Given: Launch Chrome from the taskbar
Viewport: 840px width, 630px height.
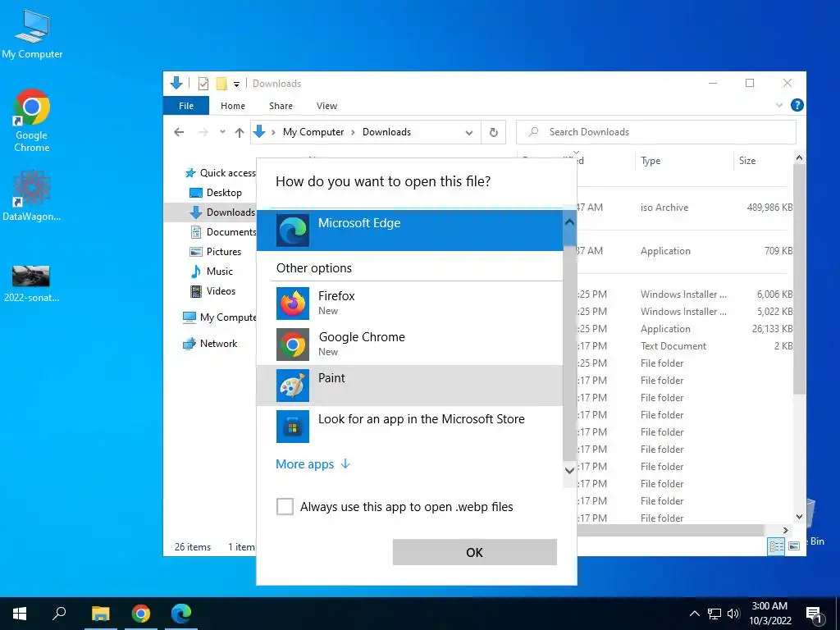Looking at the screenshot, I should 141,614.
